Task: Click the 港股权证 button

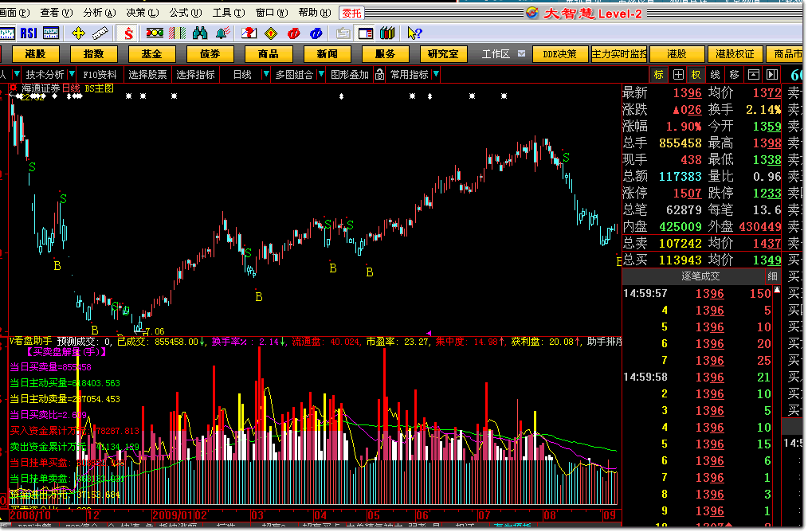Action: [x=734, y=54]
